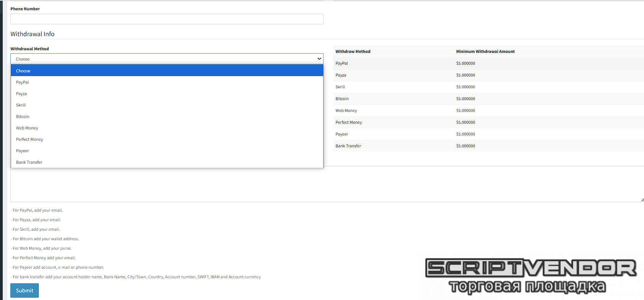This screenshot has height=300, width=644.
Task: Click Skrill in the withdraw method table
Action: 340,87
